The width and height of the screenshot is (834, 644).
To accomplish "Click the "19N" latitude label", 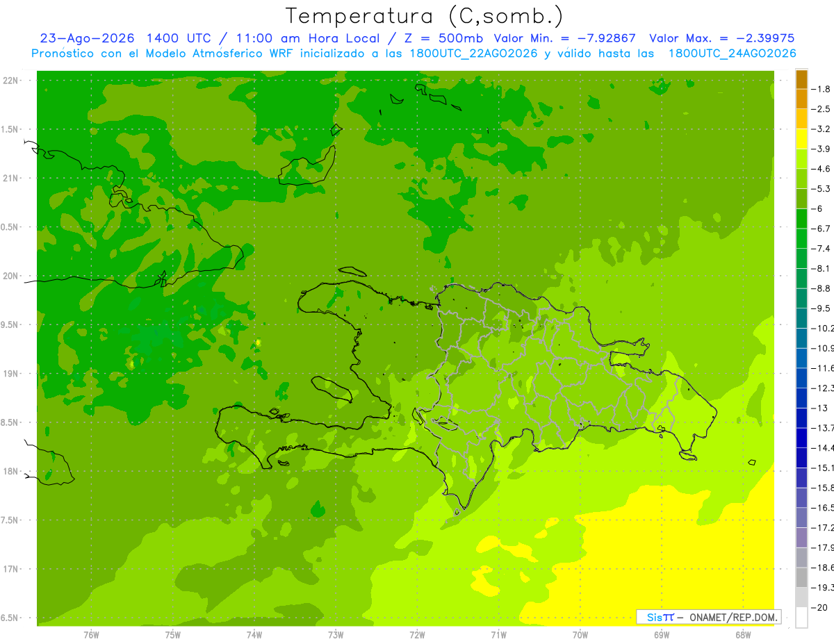I will [x=10, y=374].
